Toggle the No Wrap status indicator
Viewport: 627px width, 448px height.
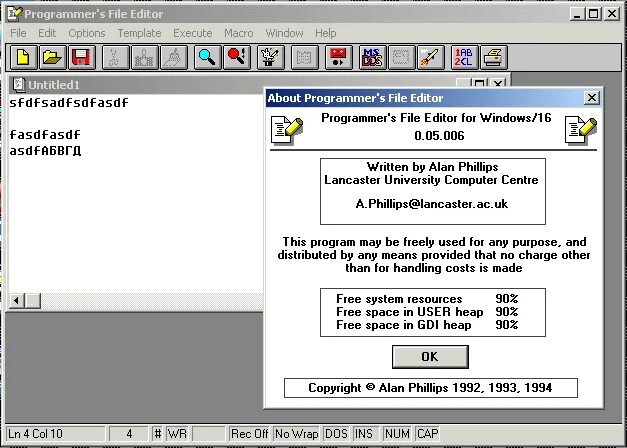296,434
